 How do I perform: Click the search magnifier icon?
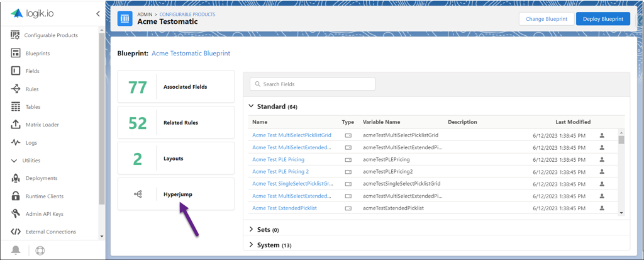257,84
